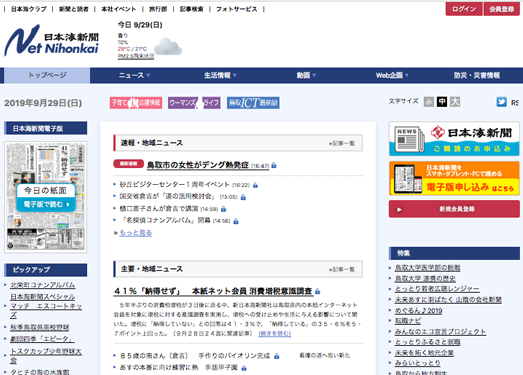This screenshot has height=375, width=523.
Task: Open 記事検索 top menu link
Action: (x=191, y=9)
